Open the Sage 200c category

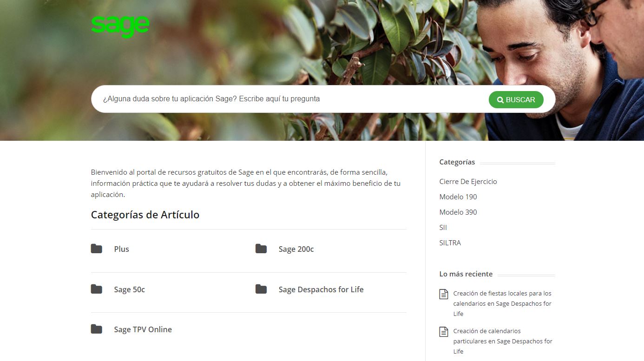pyautogui.click(x=296, y=249)
